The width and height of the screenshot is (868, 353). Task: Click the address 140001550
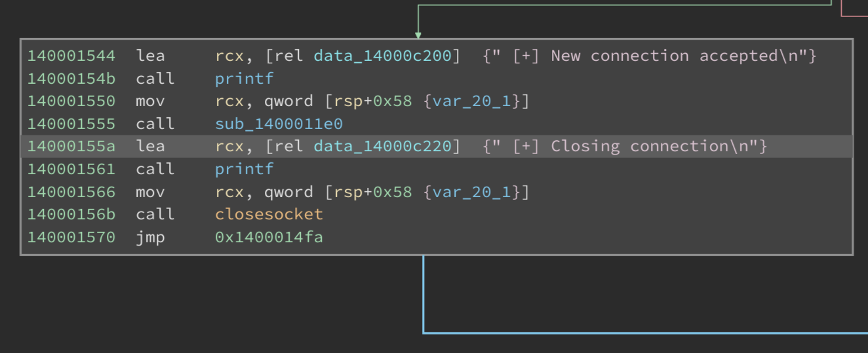click(71, 101)
